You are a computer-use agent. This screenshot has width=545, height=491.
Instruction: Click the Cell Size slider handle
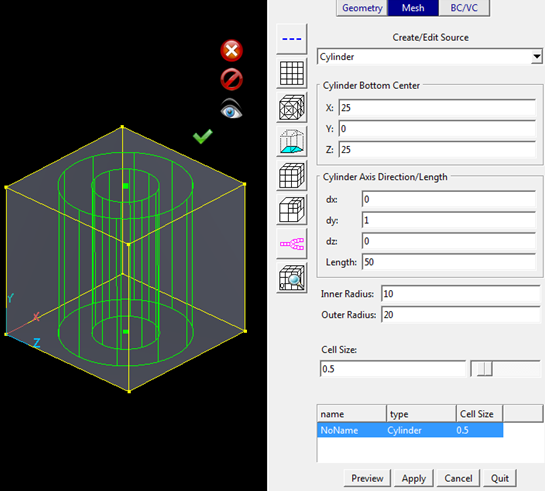click(485, 369)
